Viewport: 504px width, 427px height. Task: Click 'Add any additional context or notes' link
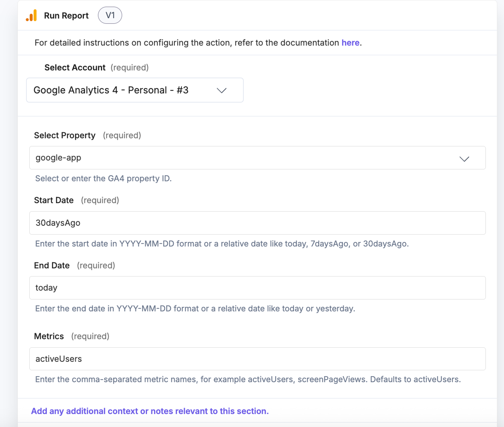point(150,411)
